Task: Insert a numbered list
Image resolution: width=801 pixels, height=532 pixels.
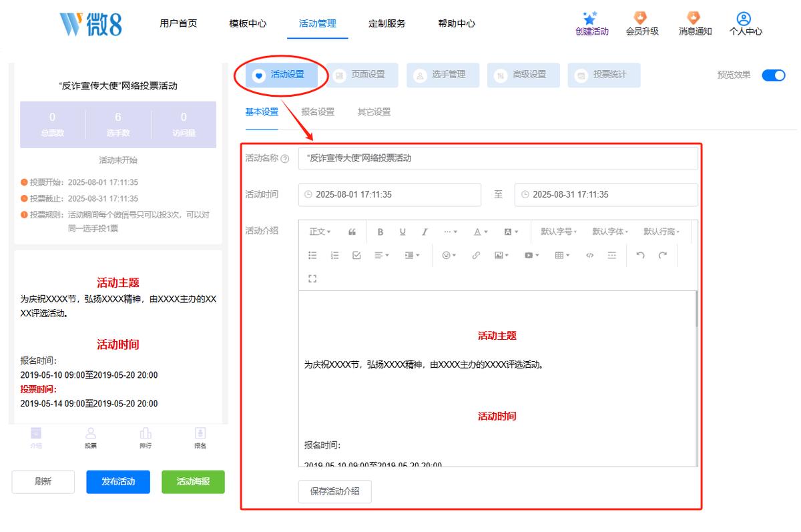Action: pos(334,255)
